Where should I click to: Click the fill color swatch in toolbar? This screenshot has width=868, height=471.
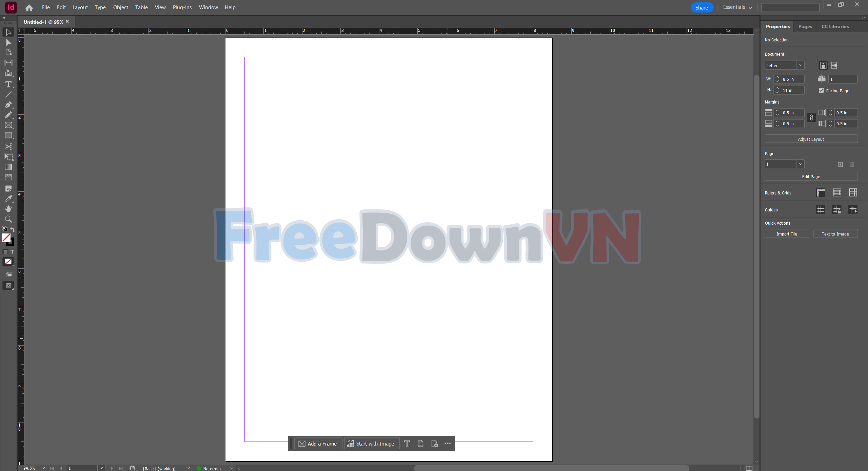point(6,238)
